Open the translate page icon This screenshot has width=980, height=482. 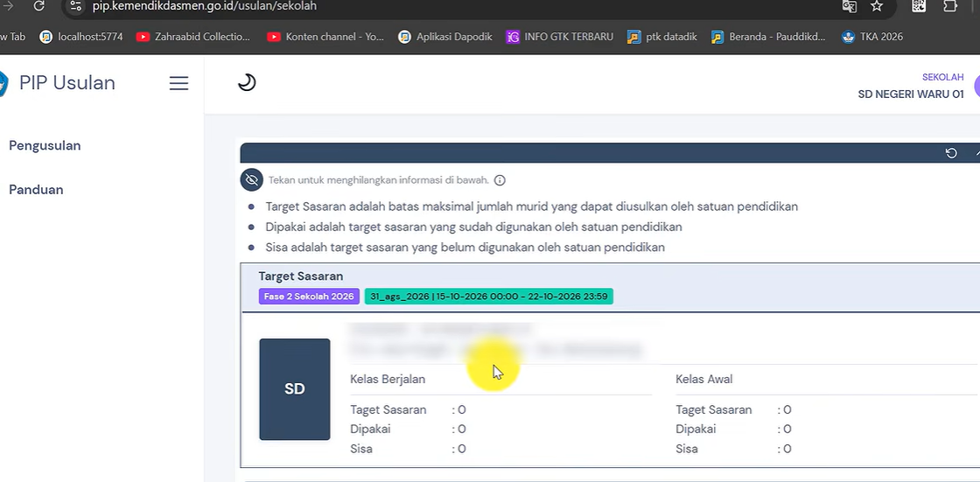pyautogui.click(x=849, y=6)
